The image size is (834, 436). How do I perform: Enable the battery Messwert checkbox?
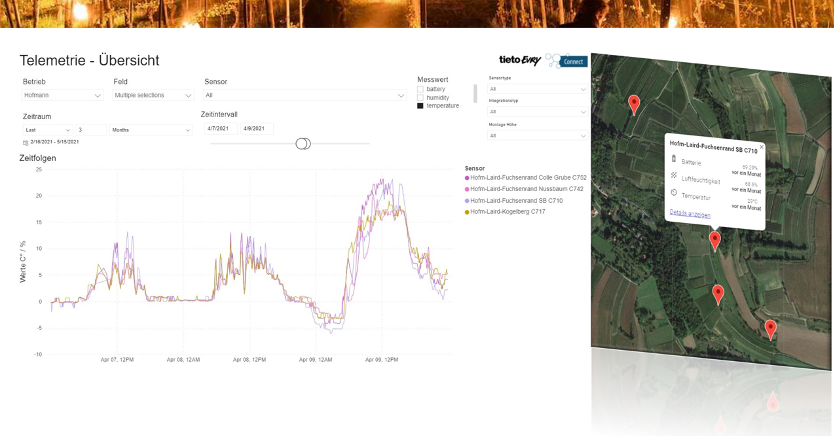click(420, 89)
